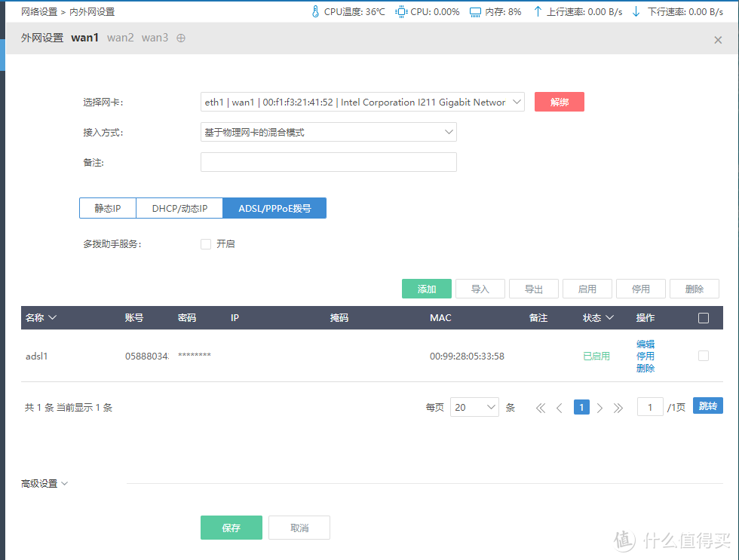Check the checkbox on the adsl1 row
The height and width of the screenshot is (560, 739).
702,356
